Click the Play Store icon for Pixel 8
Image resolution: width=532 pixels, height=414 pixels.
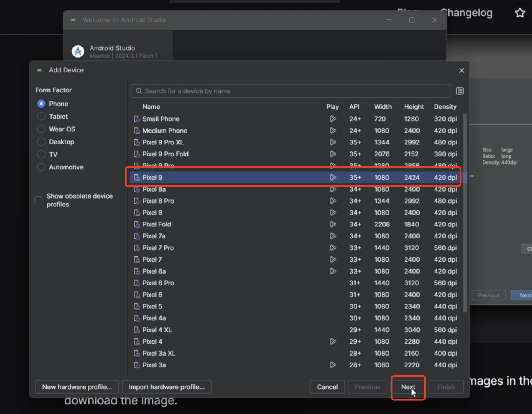[x=333, y=213]
